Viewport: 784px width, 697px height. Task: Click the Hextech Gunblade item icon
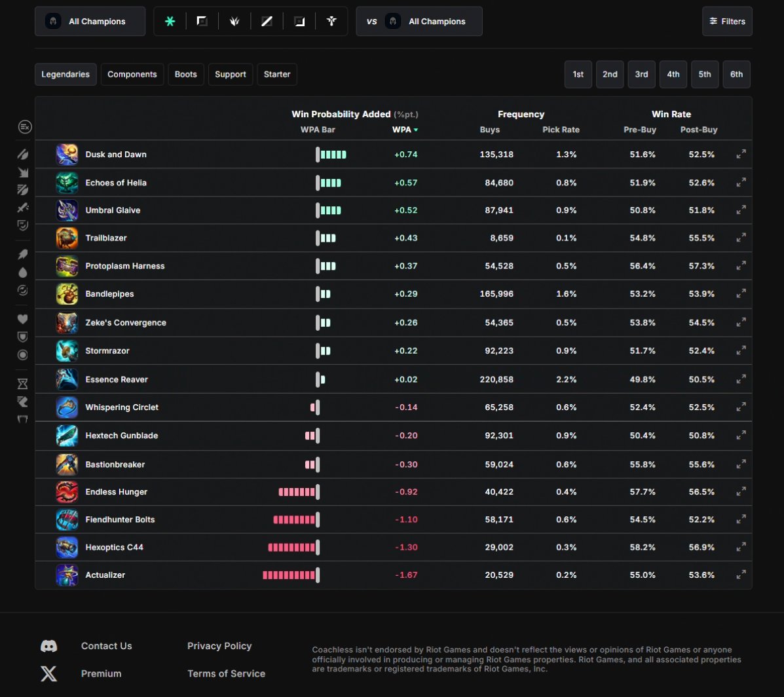67,436
